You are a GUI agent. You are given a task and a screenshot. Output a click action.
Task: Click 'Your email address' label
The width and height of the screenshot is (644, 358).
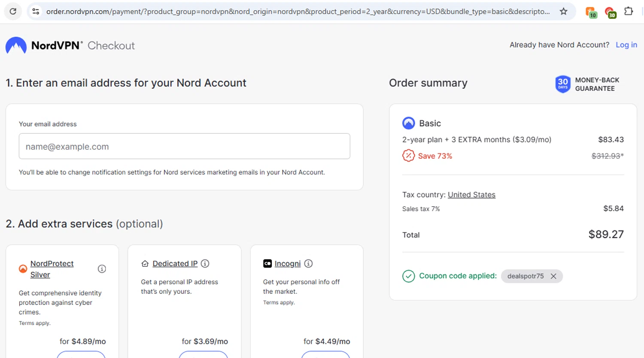(48, 124)
